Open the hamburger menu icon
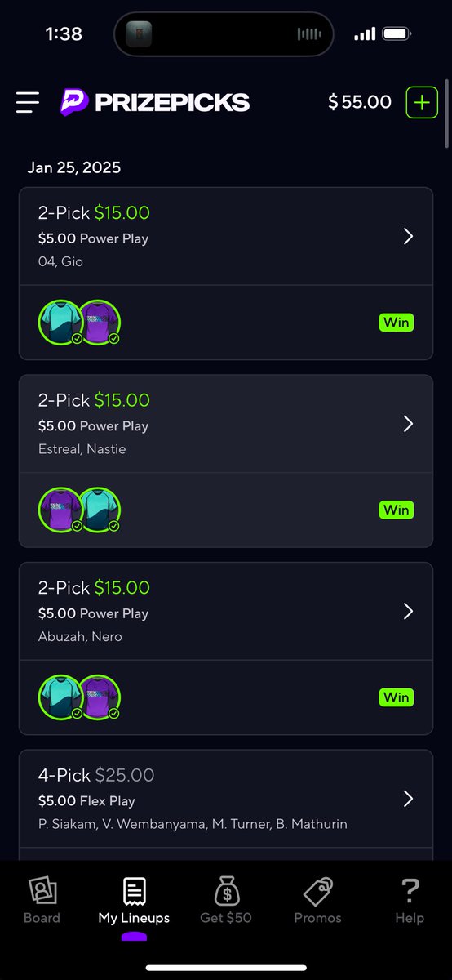This screenshot has height=980, width=452. pos(28,102)
